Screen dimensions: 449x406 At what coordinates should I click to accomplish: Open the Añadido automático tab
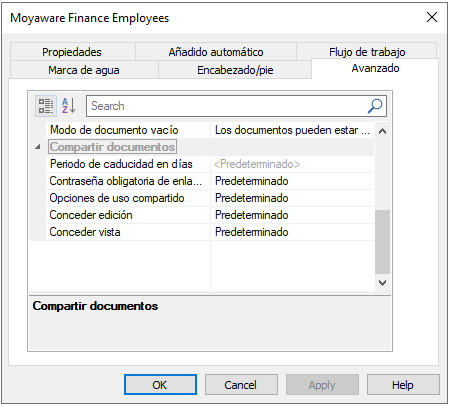click(216, 52)
